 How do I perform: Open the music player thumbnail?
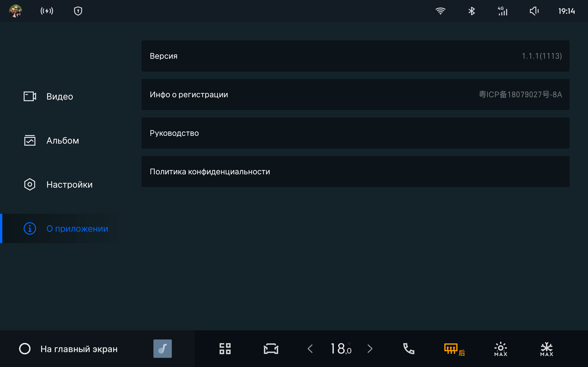[163, 349]
